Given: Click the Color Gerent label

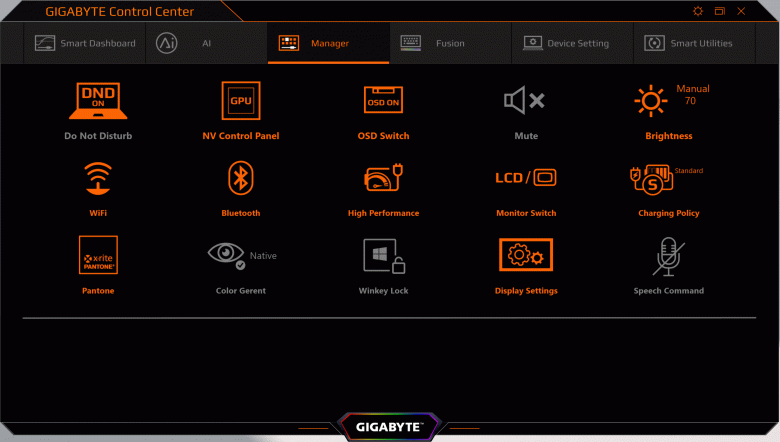Looking at the screenshot, I should 241,290.
